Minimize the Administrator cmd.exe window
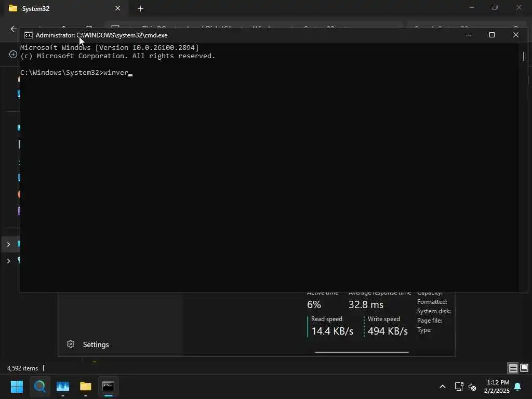The width and height of the screenshot is (532, 399). (x=469, y=35)
